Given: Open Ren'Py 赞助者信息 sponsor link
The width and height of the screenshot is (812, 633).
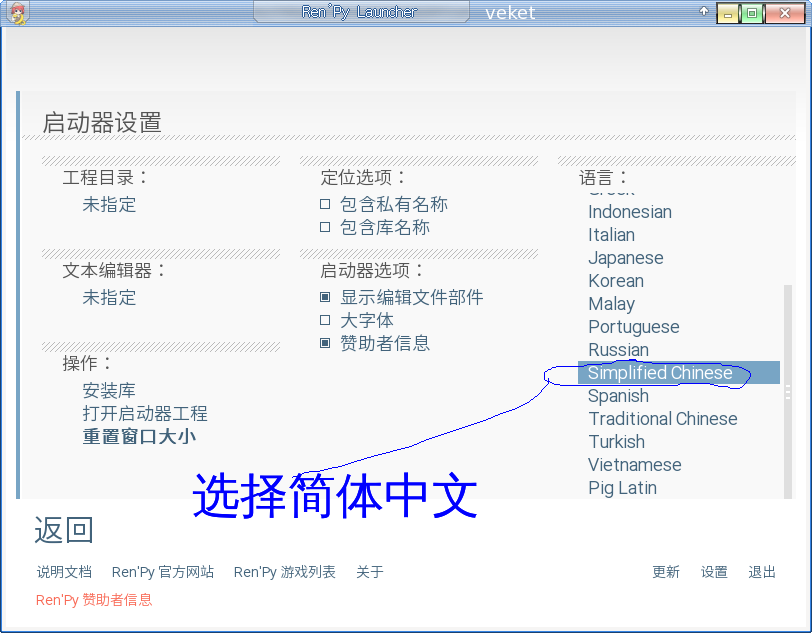Looking at the screenshot, I should pos(94,600).
